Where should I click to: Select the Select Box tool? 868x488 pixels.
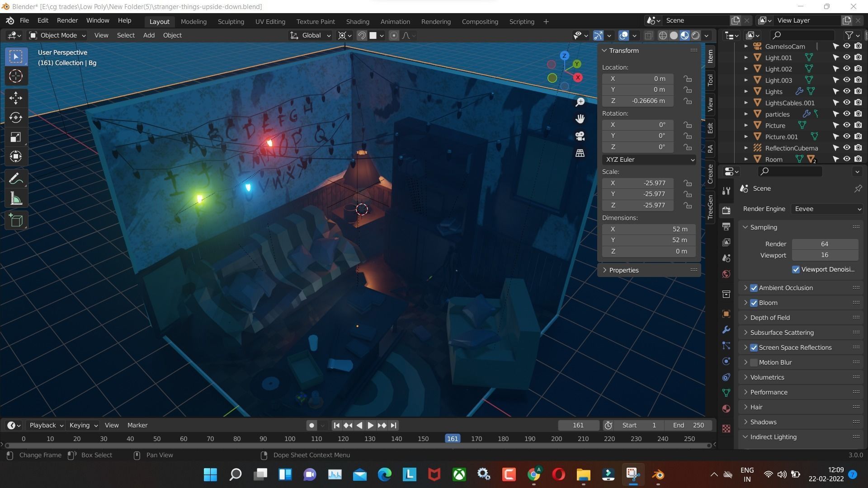pos(16,56)
